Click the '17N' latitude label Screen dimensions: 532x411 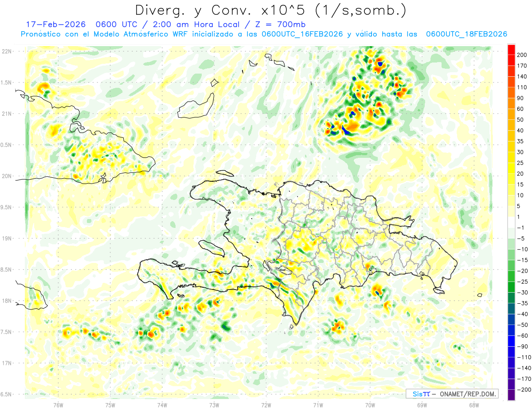(7, 363)
